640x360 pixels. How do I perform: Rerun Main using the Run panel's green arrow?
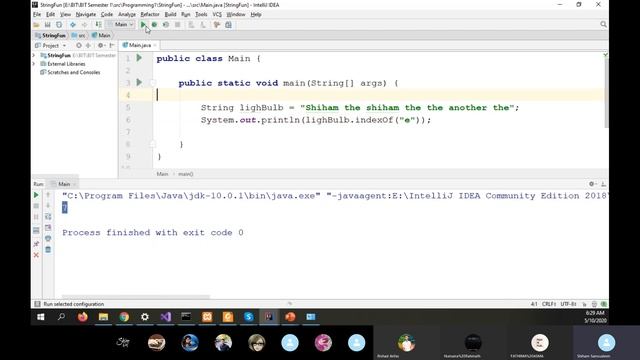(36, 195)
